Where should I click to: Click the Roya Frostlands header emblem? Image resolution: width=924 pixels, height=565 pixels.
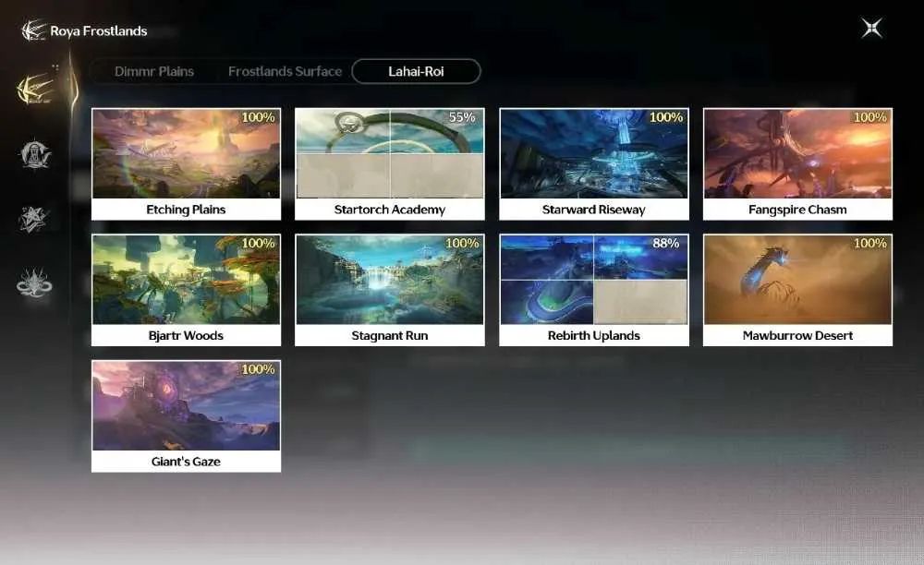[33, 30]
